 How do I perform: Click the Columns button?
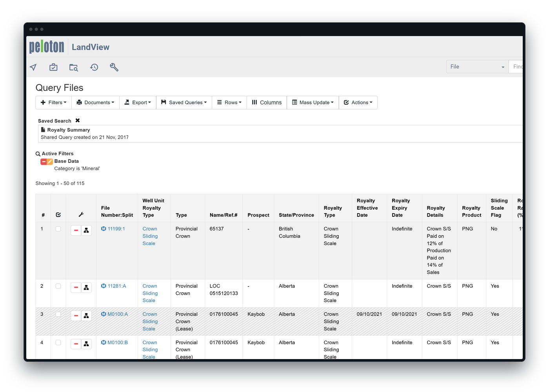coord(267,103)
